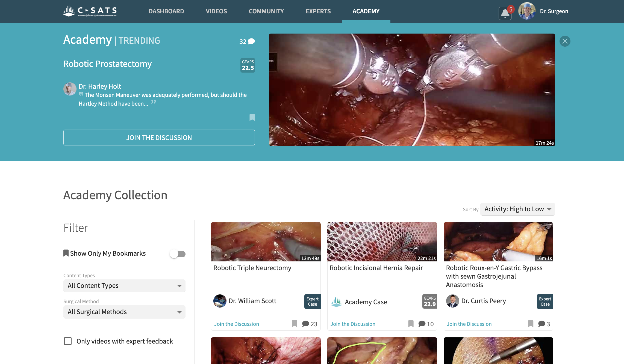Viewport: 624px width, 364px height.
Task: Click comments icon on Gastric Bypass card
Action: click(541, 324)
